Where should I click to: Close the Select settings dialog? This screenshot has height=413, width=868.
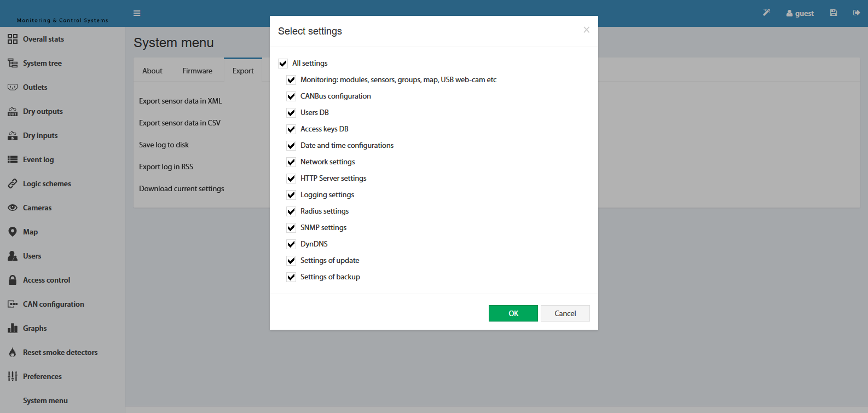[x=586, y=30]
